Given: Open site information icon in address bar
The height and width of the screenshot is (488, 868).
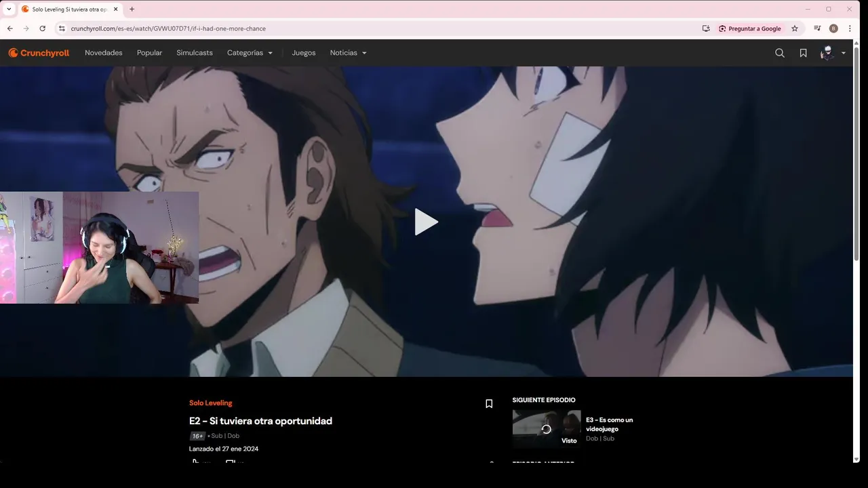Looking at the screenshot, I should pos(62,28).
